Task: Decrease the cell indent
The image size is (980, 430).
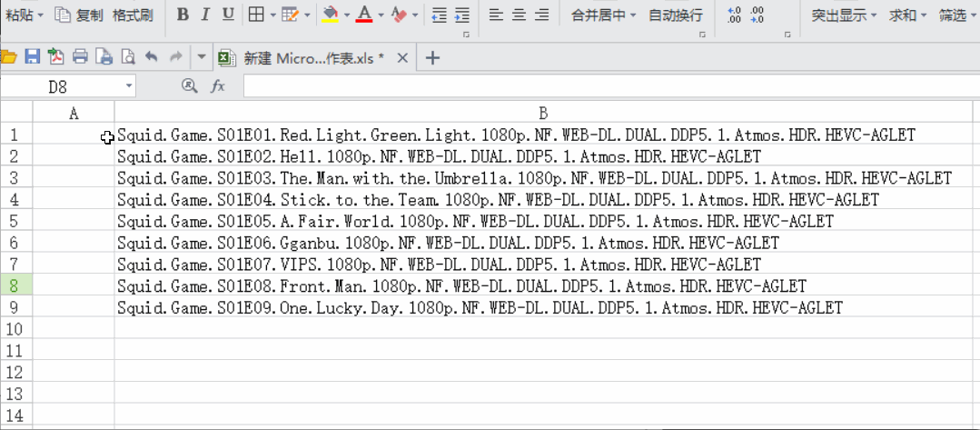Action: tap(440, 15)
